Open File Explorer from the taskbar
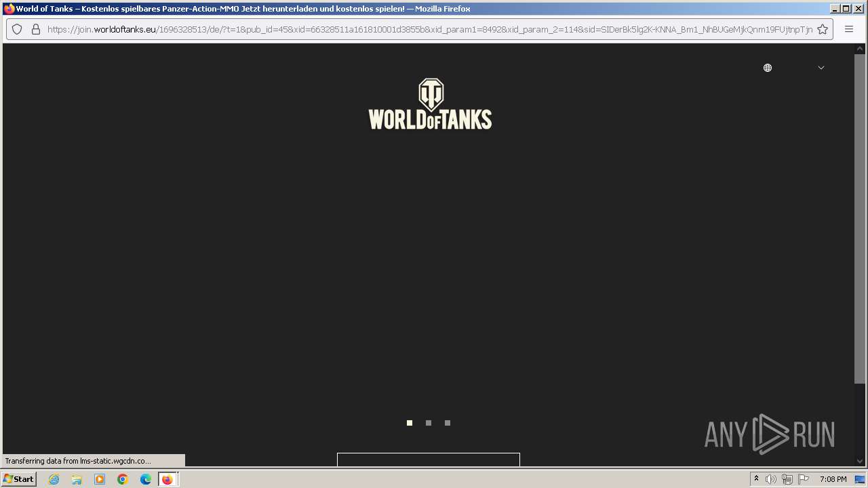 (77, 479)
